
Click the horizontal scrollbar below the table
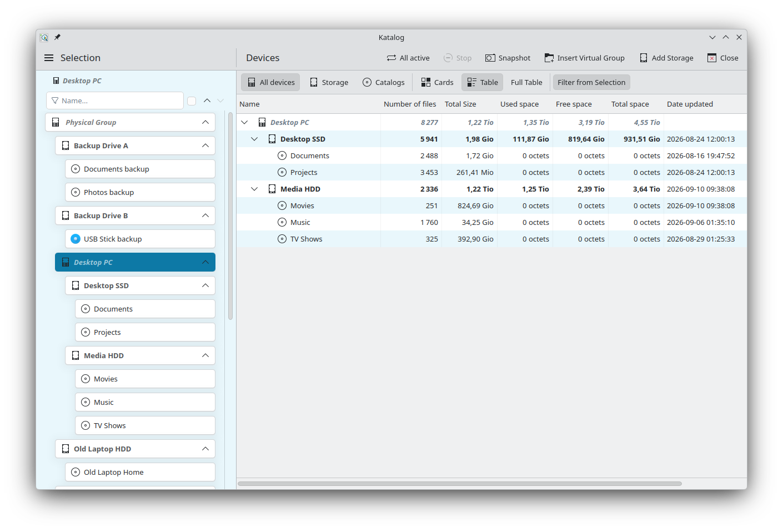pos(460,484)
